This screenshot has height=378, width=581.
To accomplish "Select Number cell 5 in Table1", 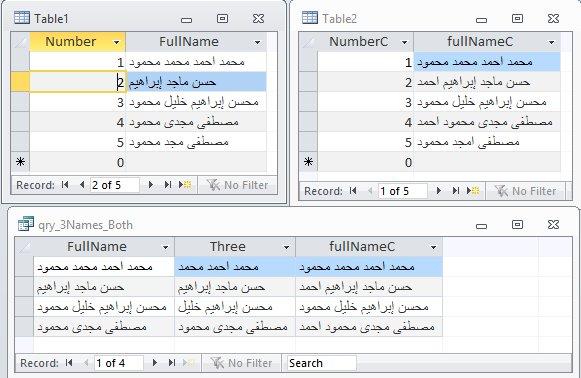I will 77,142.
